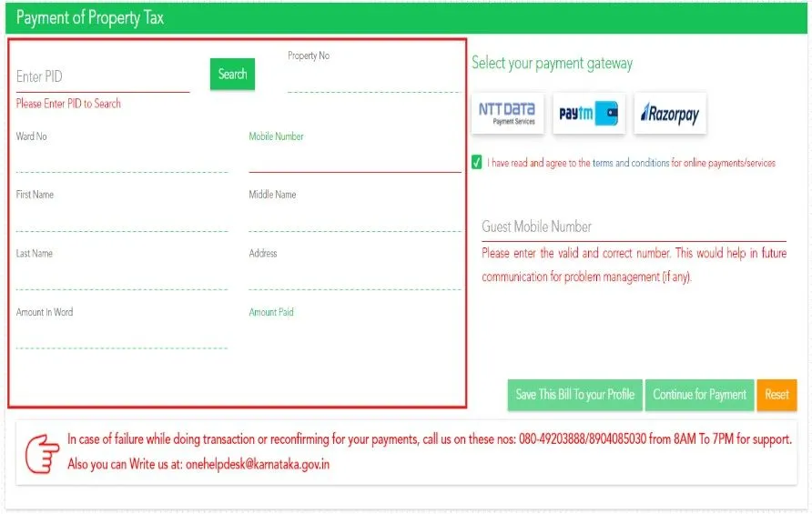812x514 pixels.
Task: Click the Continue for Payment button
Action: [x=699, y=395]
